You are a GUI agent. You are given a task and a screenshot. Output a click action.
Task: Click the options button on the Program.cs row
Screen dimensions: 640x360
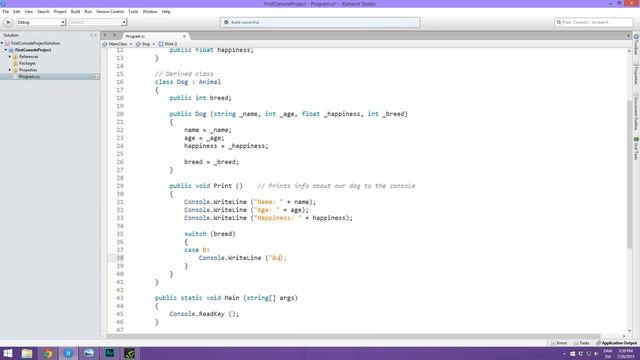tap(95, 77)
